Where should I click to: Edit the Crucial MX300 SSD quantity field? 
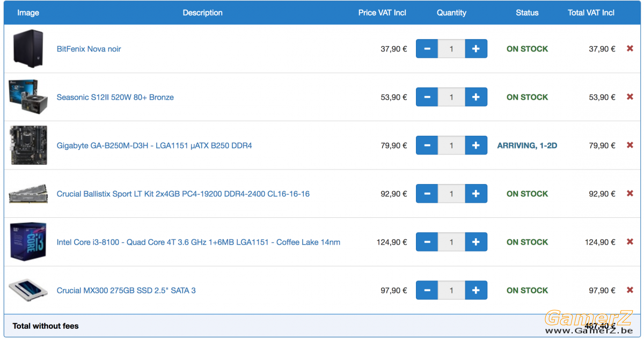tap(451, 290)
